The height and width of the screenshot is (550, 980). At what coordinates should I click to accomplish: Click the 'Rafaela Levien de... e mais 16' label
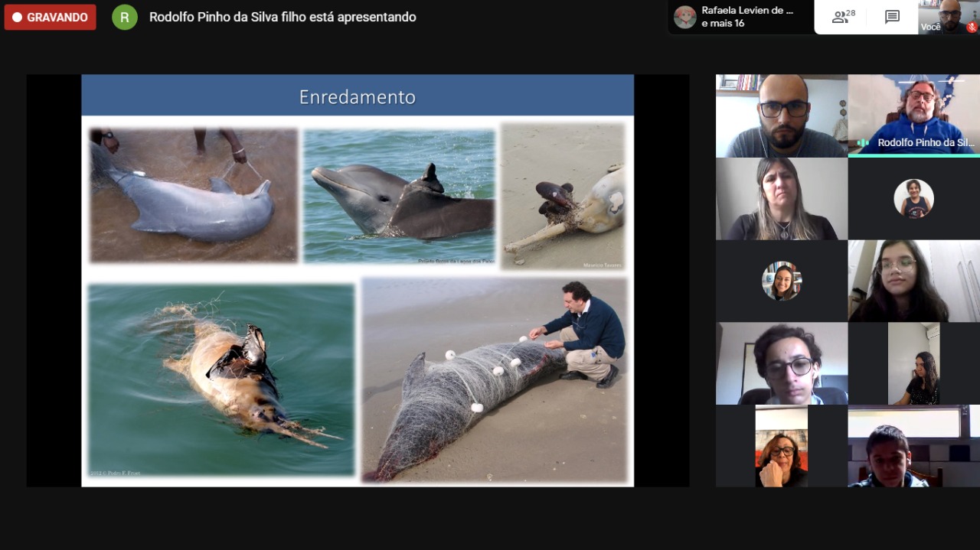click(x=747, y=17)
